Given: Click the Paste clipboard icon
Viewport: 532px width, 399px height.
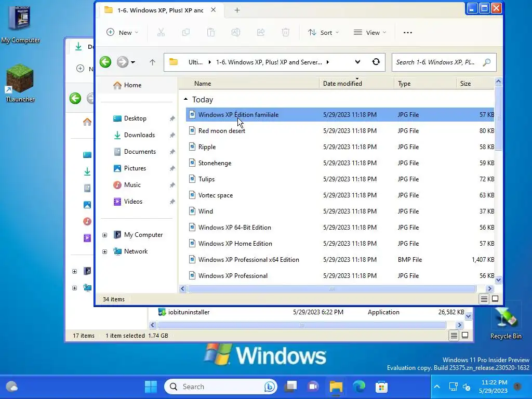Looking at the screenshot, I should [211, 33].
